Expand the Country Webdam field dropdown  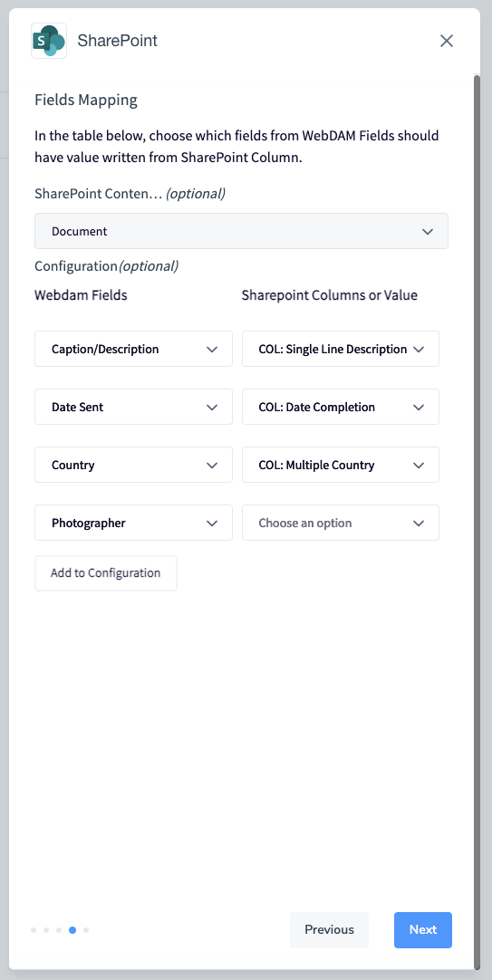pos(134,465)
